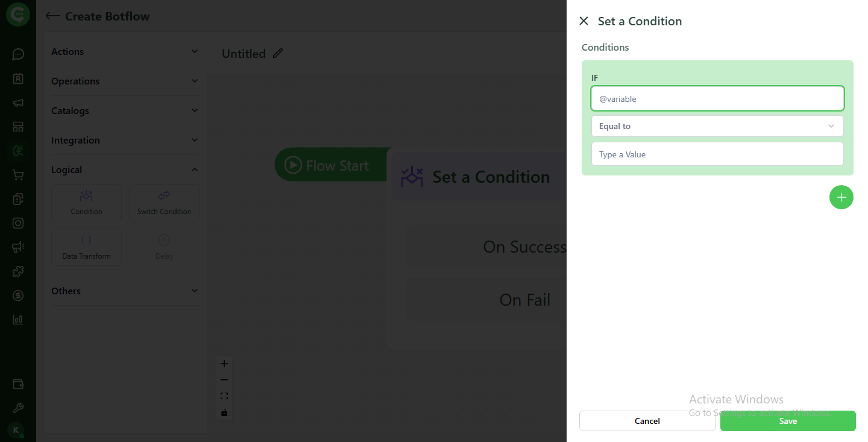
Task: Cancel the condition setup
Action: (647, 421)
